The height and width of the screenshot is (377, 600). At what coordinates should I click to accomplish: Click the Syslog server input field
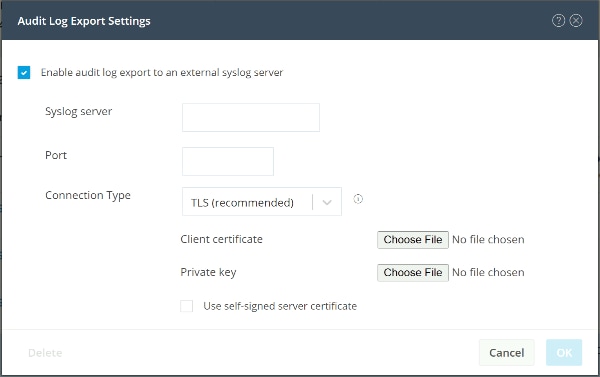(x=251, y=118)
